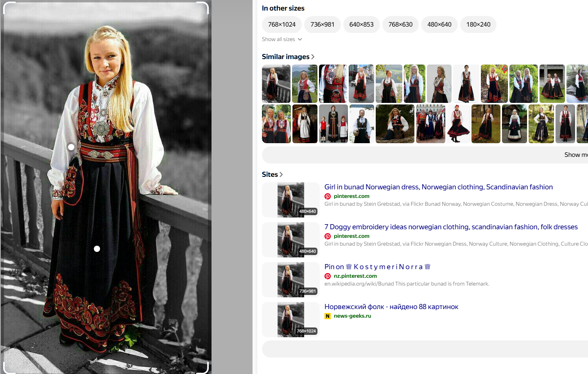The height and width of the screenshot is (374, 588).
Task: Select the 180×240 size chip
Action: pyautogui.click(x=478, y=24)
